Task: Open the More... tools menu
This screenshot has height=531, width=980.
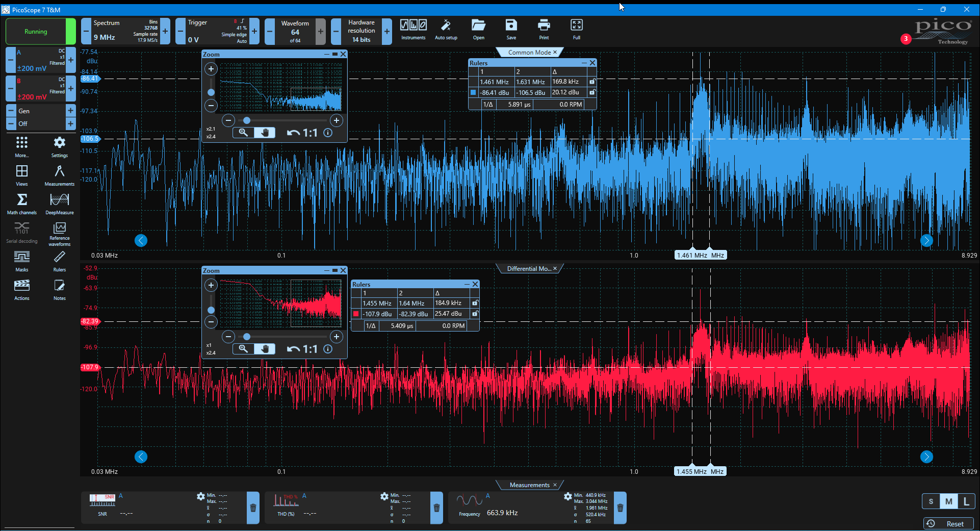Action: (22, 146)
